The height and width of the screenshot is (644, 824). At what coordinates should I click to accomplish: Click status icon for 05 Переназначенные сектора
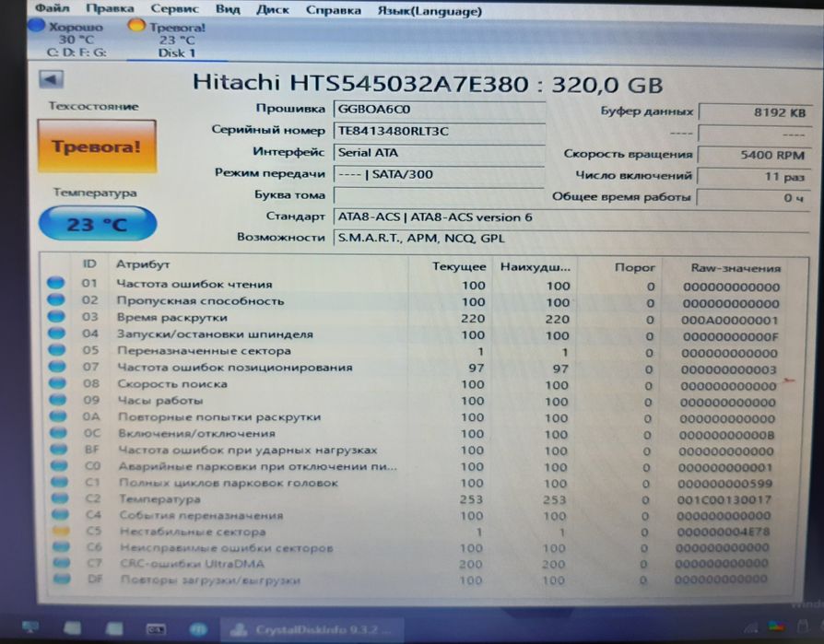[57, 349]
